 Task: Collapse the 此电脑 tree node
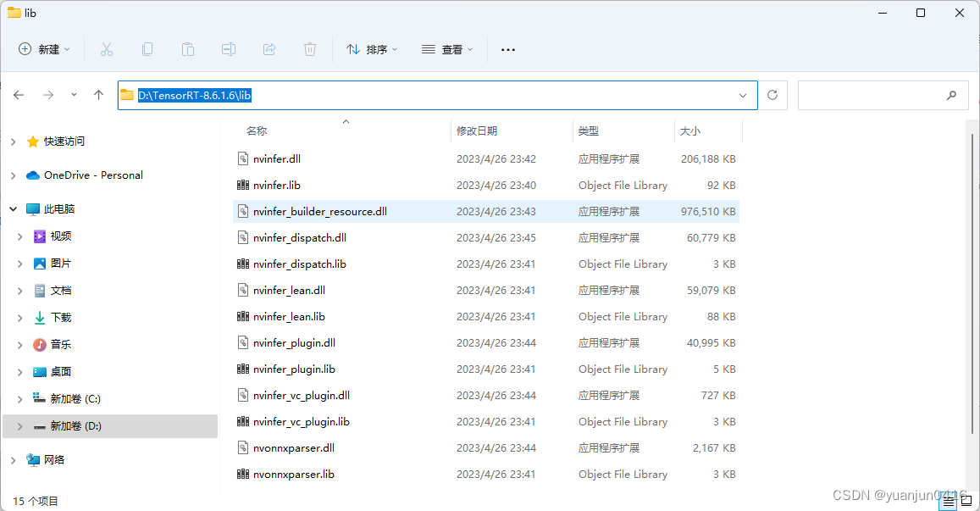point(13,208)
